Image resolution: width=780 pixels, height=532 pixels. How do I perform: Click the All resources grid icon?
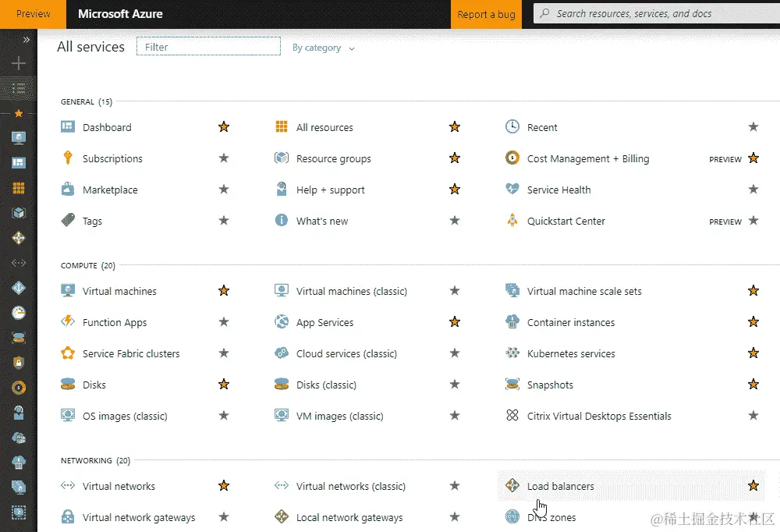282,126
